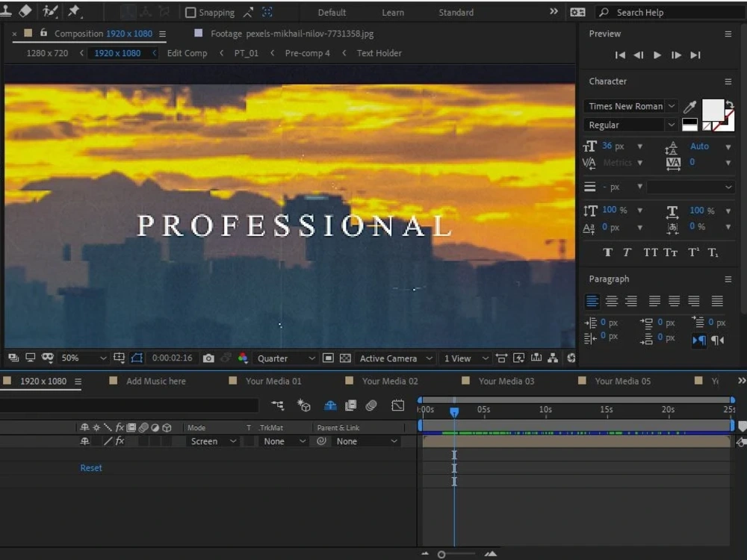Apply Faux Bold text style
747x560 pixels.
607,252
